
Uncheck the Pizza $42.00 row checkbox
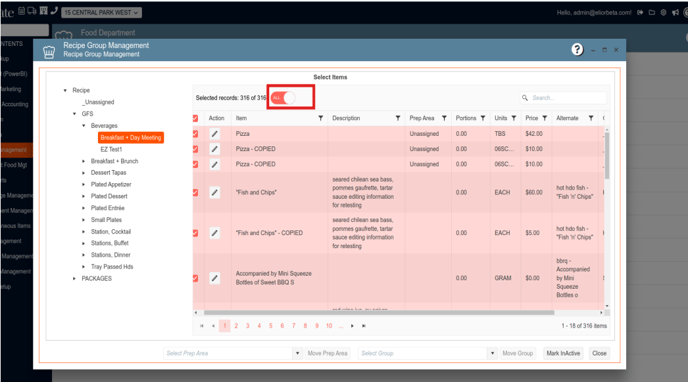195,134
